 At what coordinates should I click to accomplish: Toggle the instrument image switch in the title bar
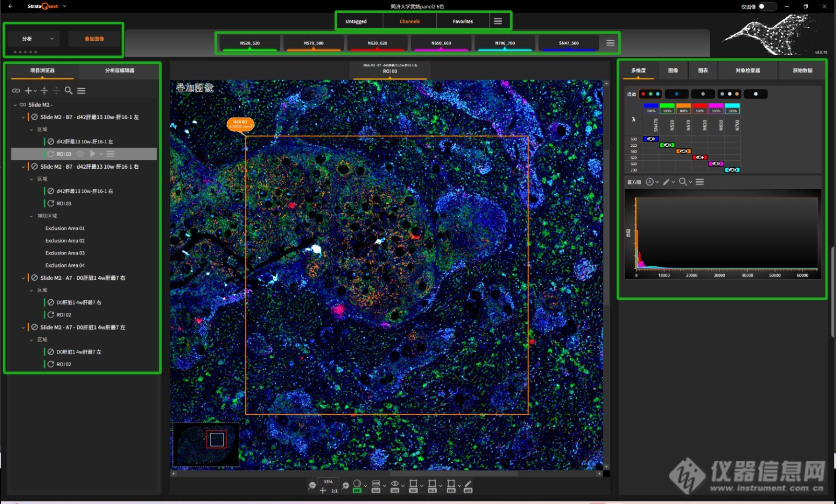pyautogui.click(x=767, y=6)
